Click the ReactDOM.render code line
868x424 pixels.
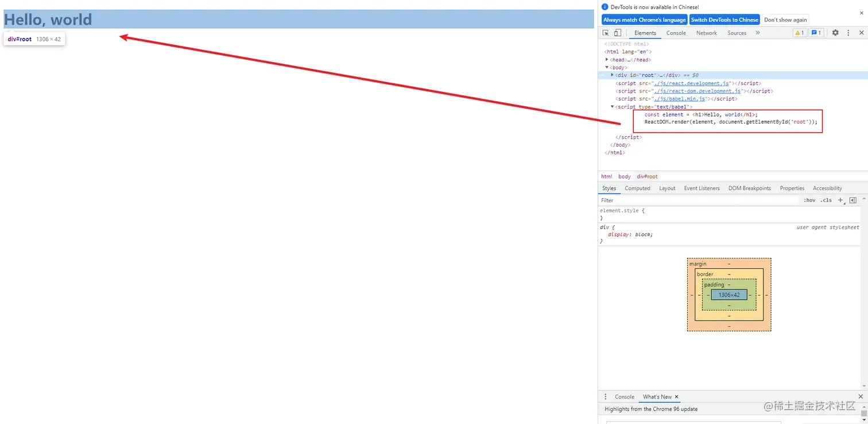point(730,122)
